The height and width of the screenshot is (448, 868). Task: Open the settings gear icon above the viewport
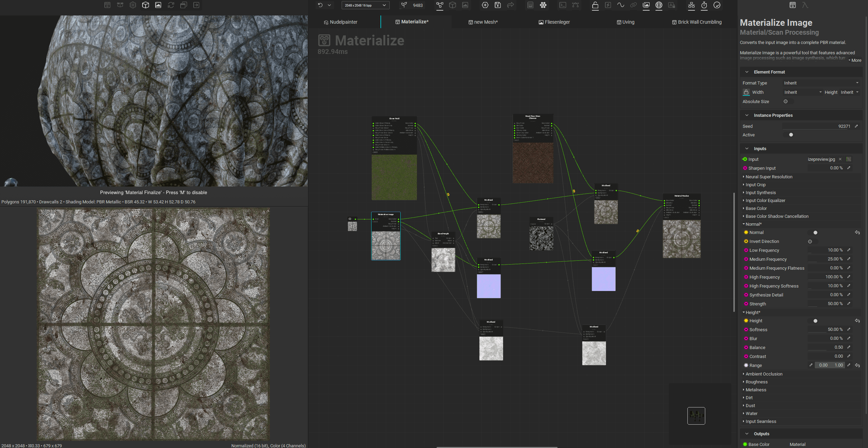pos(133,5)
